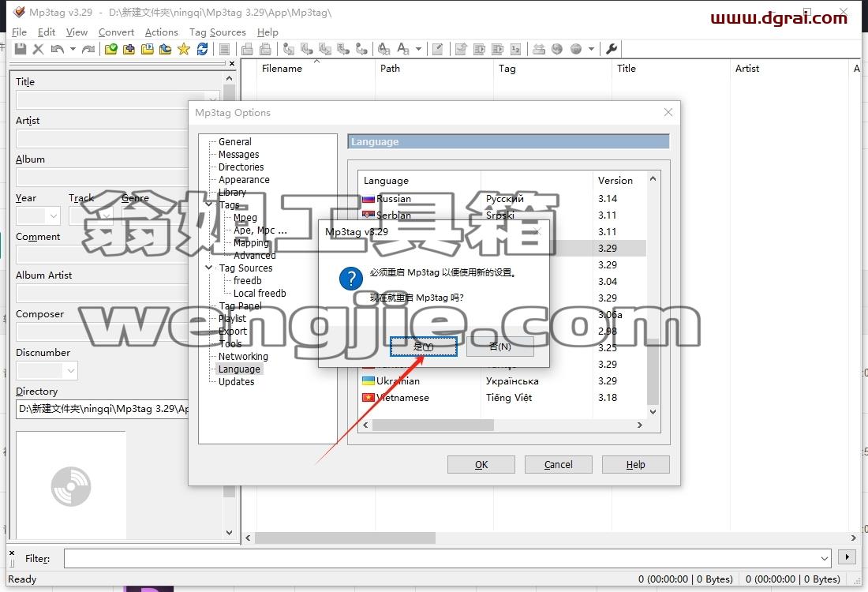
Task: Open the Convert menu
Action: pos(116,32)
